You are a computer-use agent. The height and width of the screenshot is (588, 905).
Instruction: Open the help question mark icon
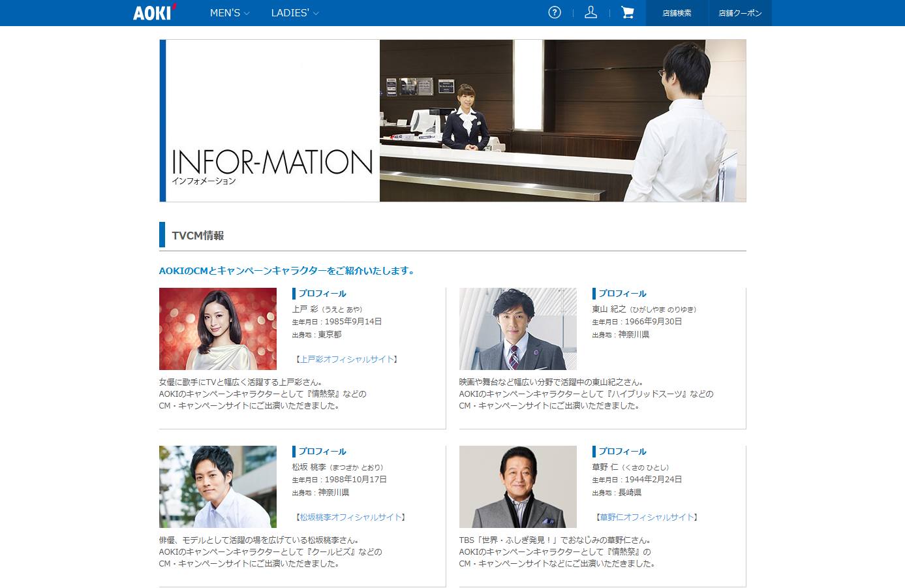click(555, 12)
